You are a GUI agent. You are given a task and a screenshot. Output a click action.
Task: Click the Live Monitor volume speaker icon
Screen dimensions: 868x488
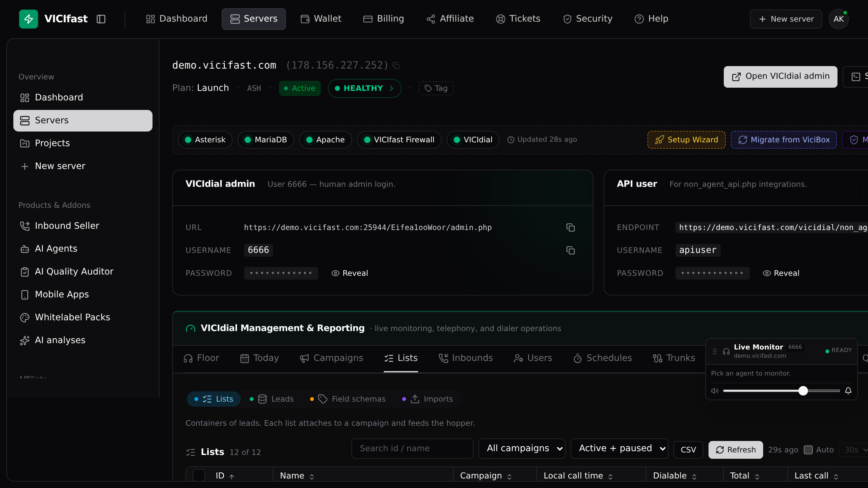pos(715,390)
